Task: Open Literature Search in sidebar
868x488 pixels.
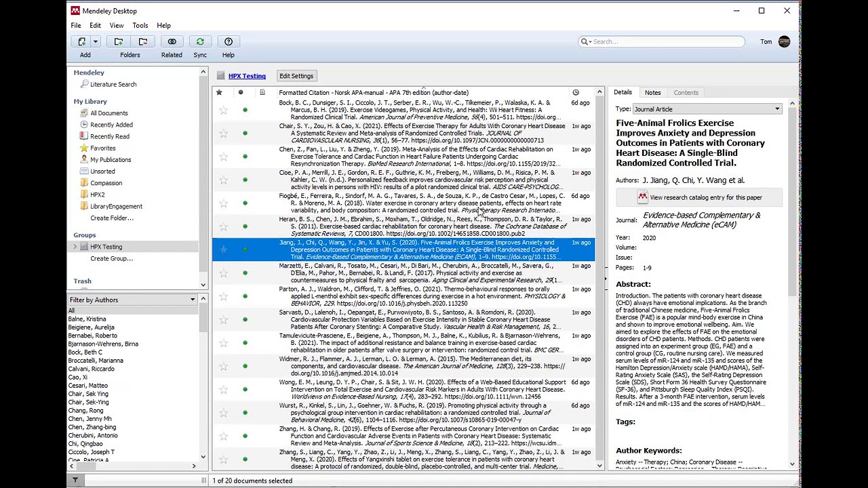Action: (113, 84)
